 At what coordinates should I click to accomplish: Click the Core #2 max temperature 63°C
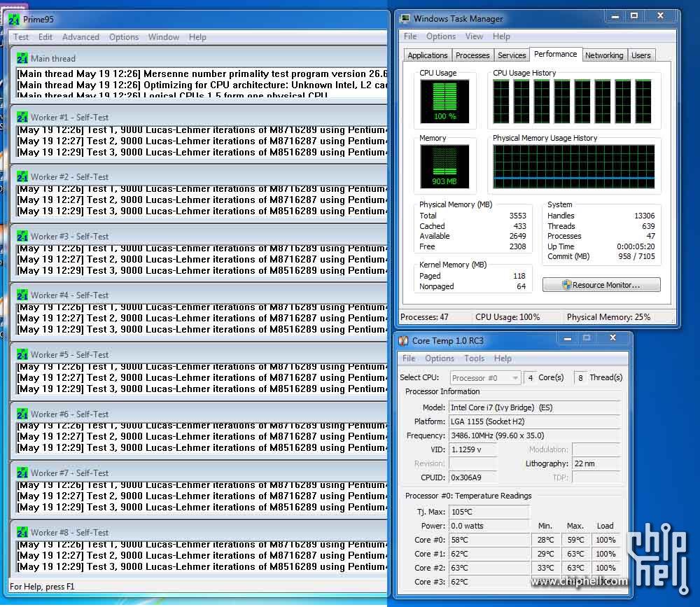(575, 568)
